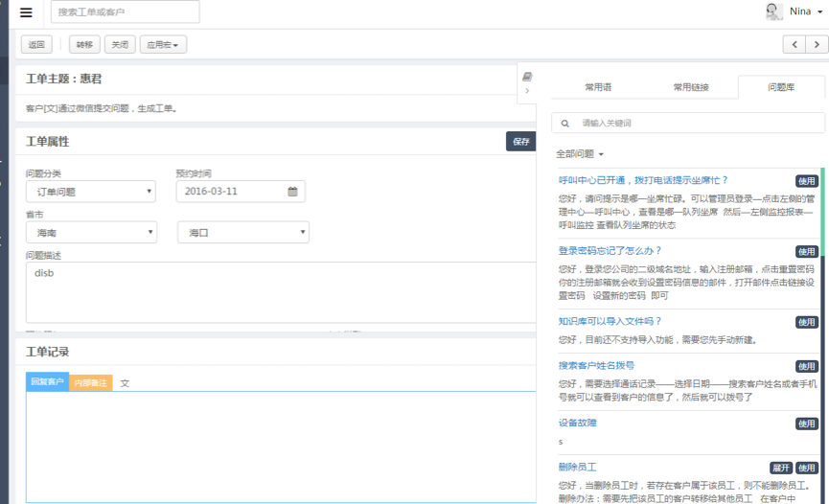The height and width of the screenshot is (504, 829).
Task: Go to previous ticket arrow
Action: 794,44
